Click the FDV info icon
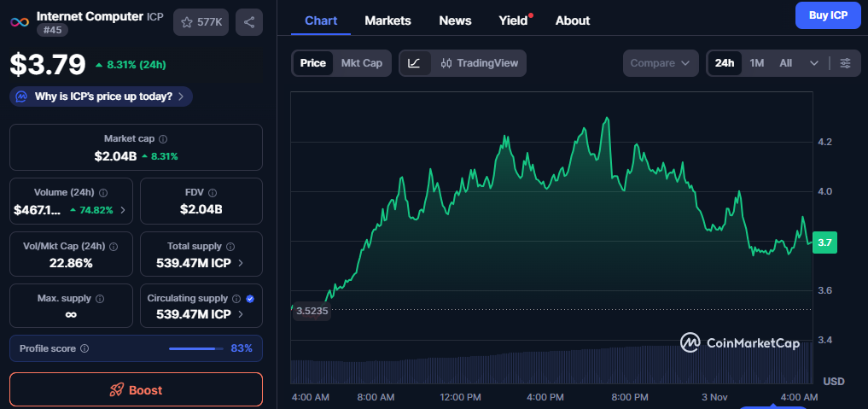The image size is (868, 409). [x=213, y=193]
